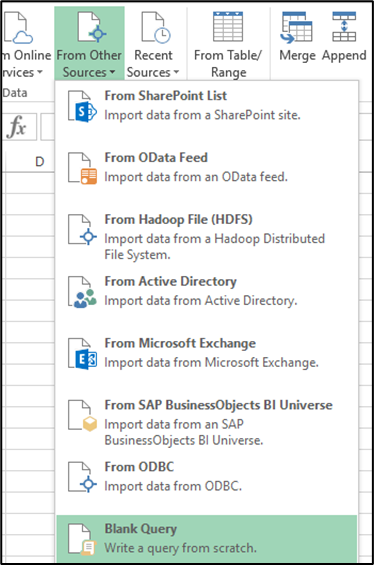374x565 pixels.
Task: Click the From Online Services cloud icon
Action: pyautogui.click(x=17, y=28)
